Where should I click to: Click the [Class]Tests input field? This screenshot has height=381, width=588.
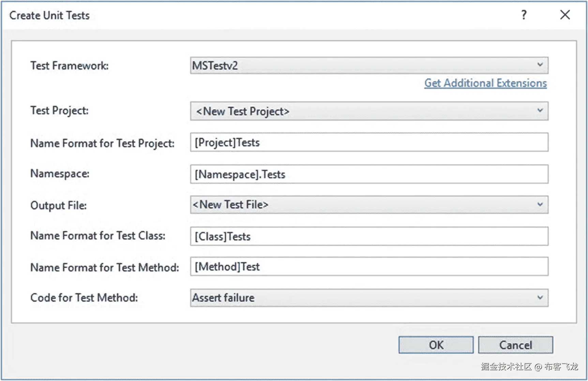(369, 236)
